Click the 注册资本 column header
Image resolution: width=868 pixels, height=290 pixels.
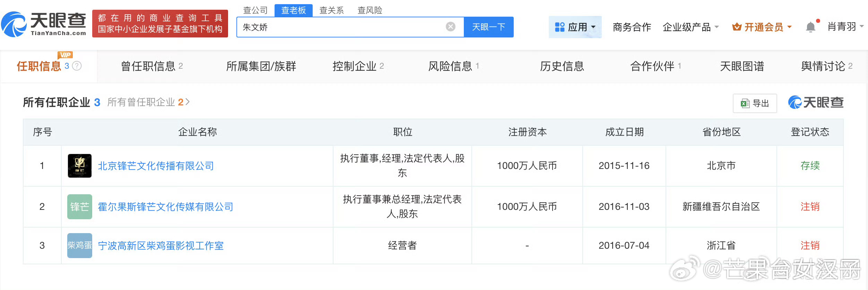pyautogui.click(x=527, y=132)
